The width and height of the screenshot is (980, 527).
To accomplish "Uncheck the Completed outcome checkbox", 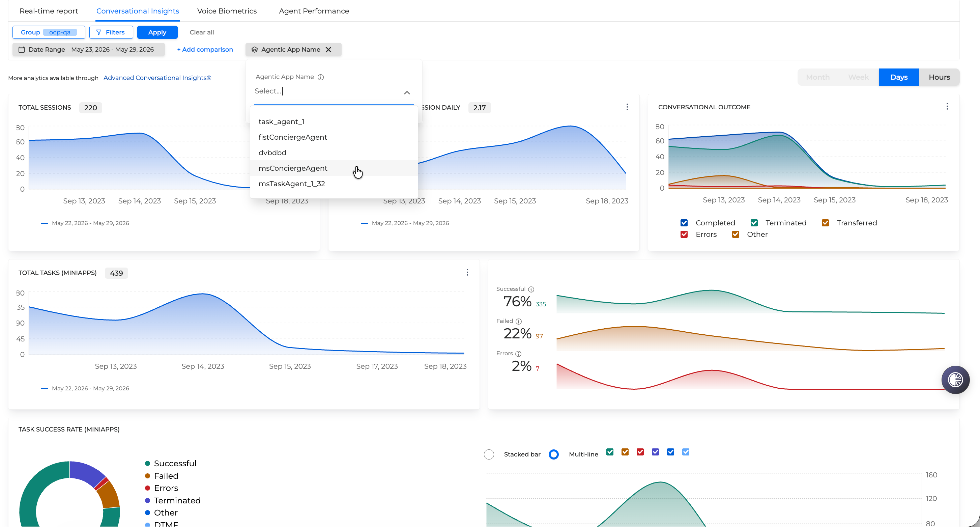I will (684, 223).
